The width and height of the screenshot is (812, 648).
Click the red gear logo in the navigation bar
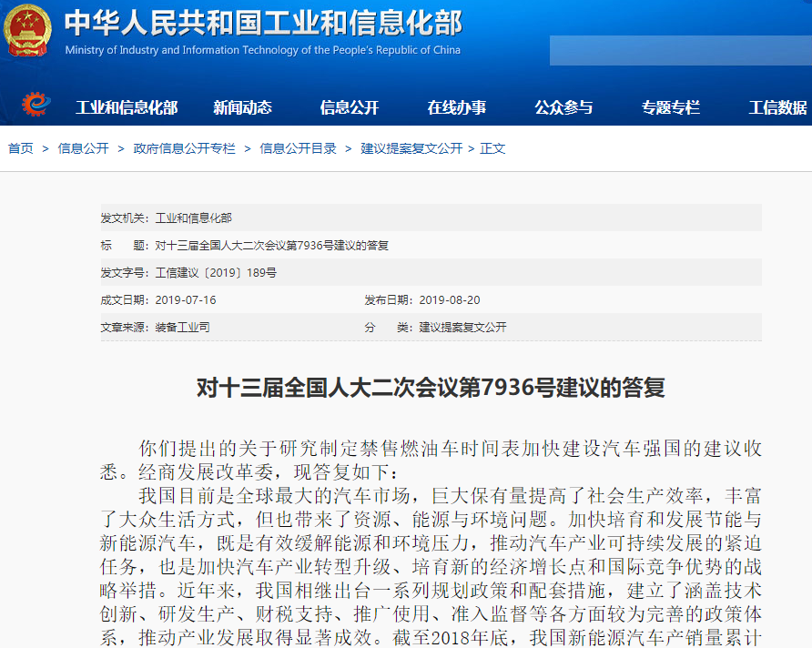[x=33, y=106]
